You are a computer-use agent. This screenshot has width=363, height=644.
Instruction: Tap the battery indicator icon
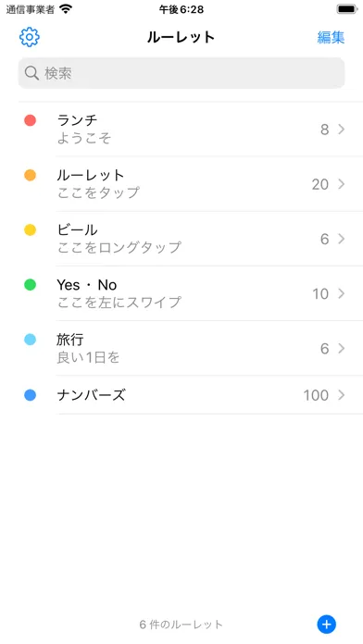pyautogui.click(x=347, y=8)
